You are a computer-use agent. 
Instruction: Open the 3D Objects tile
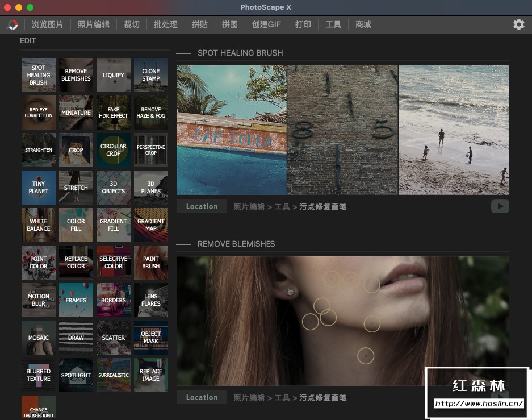point(114,188)
